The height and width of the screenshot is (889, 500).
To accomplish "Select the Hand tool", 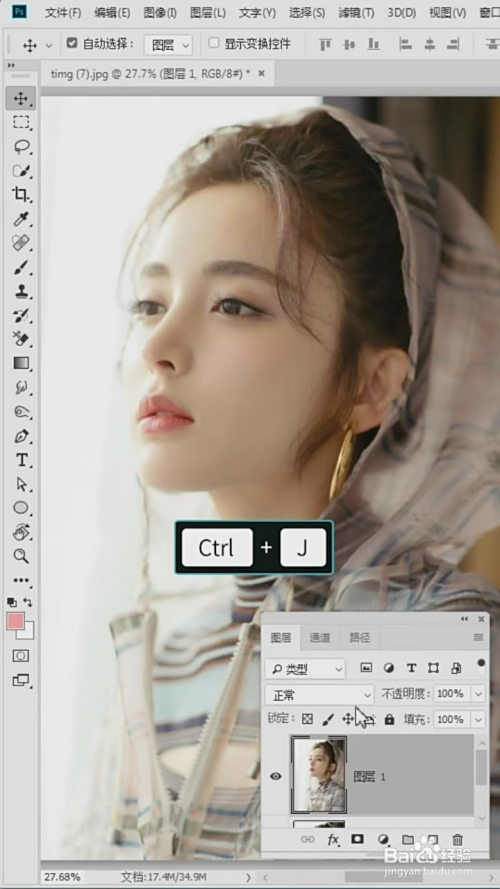I will point(21,532).
